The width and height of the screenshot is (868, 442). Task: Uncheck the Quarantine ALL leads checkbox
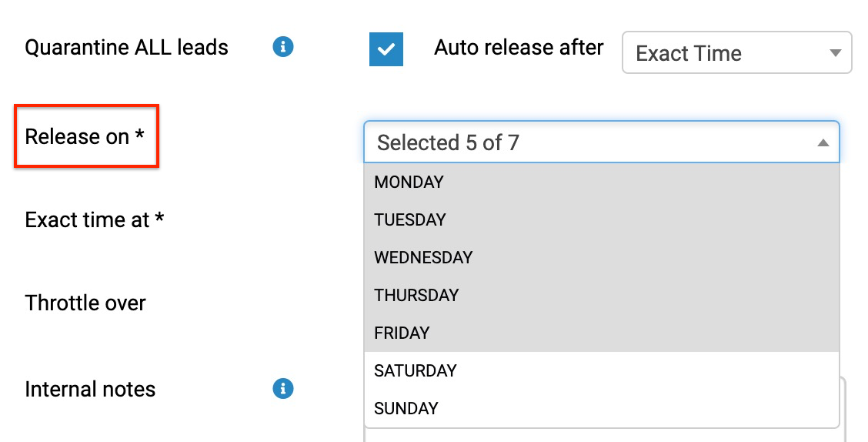click(x=386, y=49)
